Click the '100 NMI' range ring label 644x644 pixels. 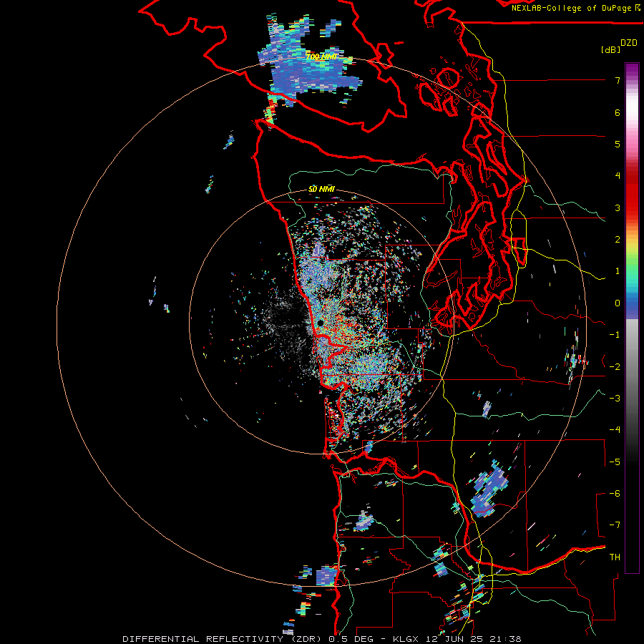[x=321, y=57]
